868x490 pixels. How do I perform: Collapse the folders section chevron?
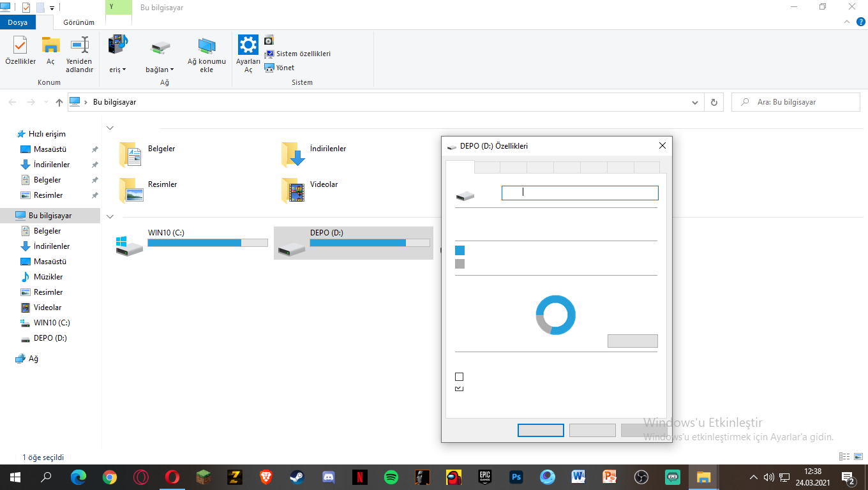[x=110, y=128]
